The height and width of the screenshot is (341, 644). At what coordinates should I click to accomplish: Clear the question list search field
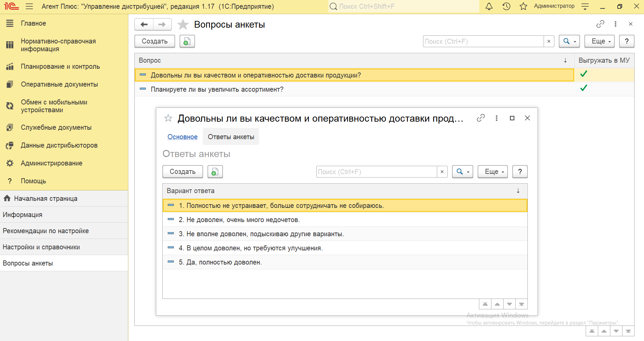[x=549, y=41]
